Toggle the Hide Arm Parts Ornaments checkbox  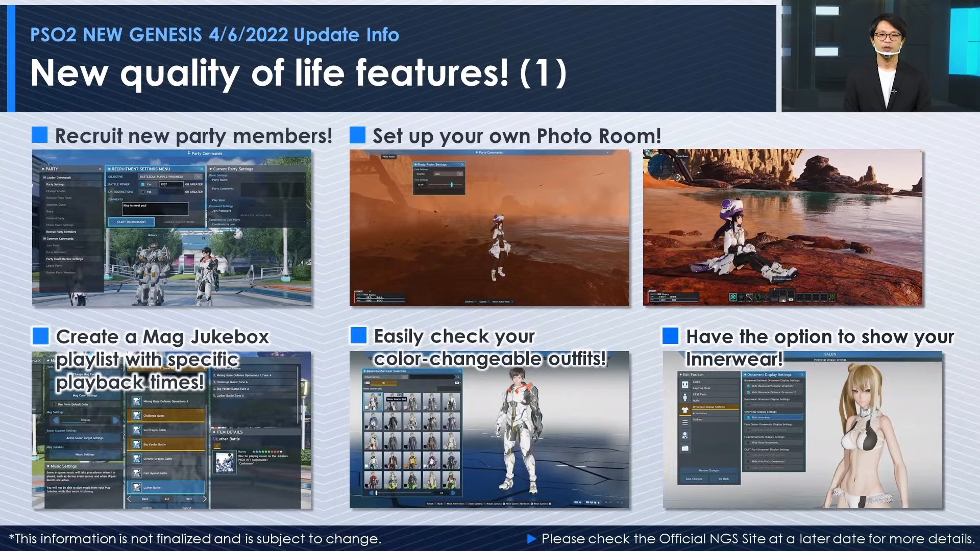748,461
